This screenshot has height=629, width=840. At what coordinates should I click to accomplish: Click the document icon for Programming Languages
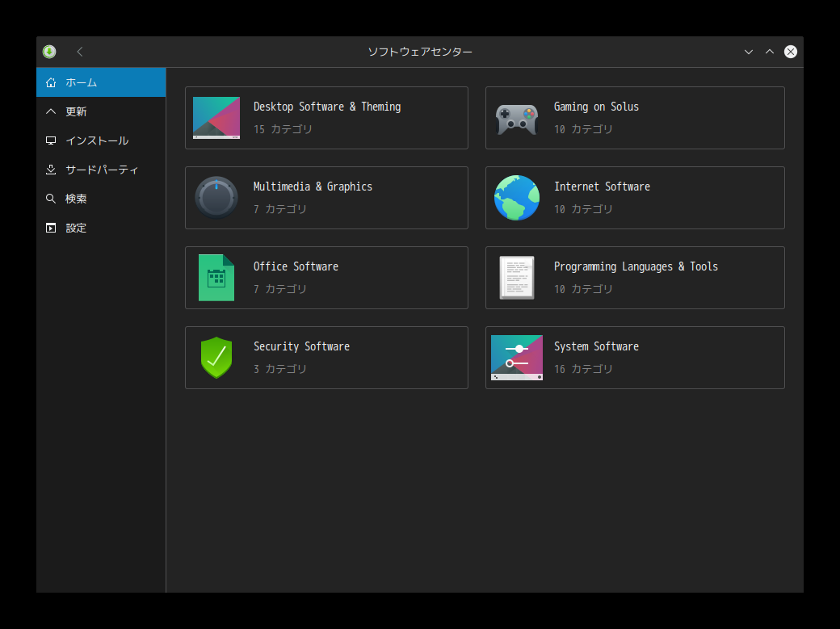pos(517,278)
